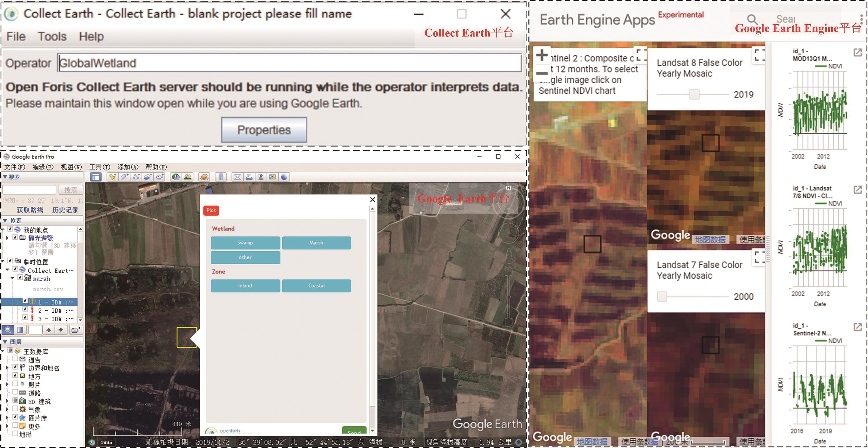Open the ruler measurement tool
Image resolution: width=868 pixels, height=448 pixels.
(x=221, y=177)
